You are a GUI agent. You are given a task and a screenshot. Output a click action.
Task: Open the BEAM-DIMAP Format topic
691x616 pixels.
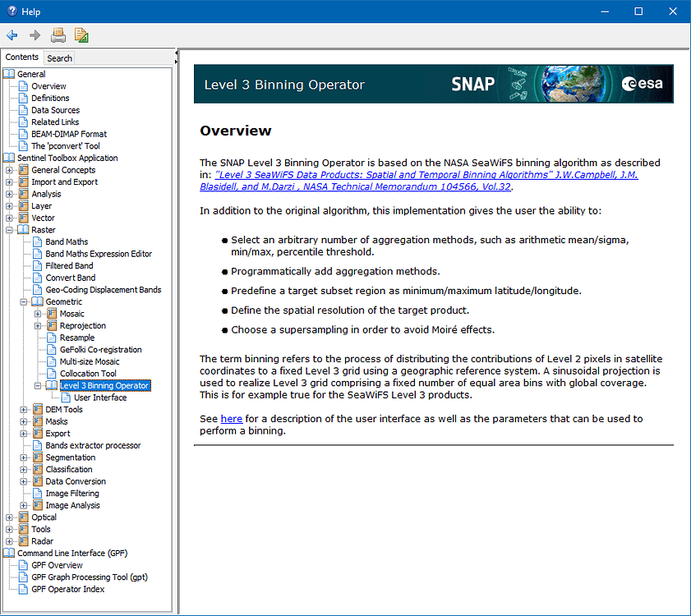pos(69,134)
